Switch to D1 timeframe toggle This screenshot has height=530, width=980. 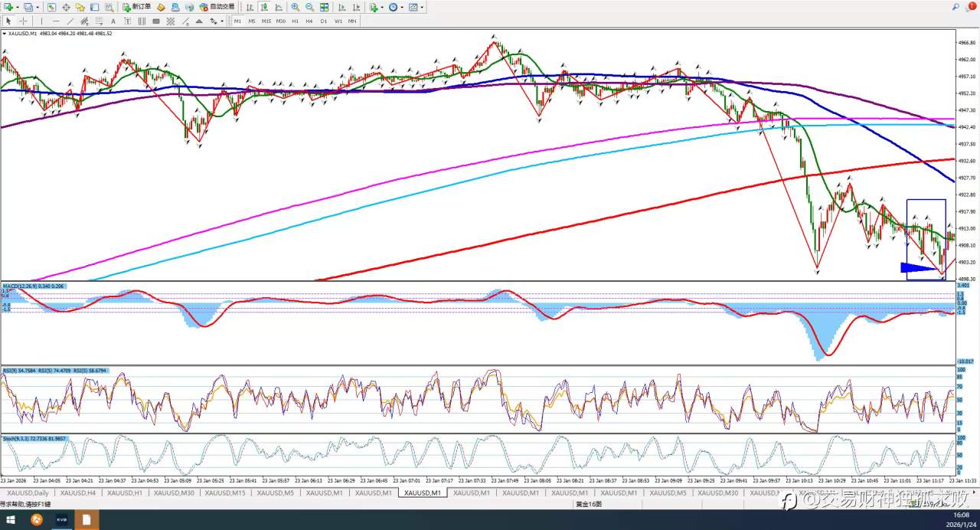[324, 21]
